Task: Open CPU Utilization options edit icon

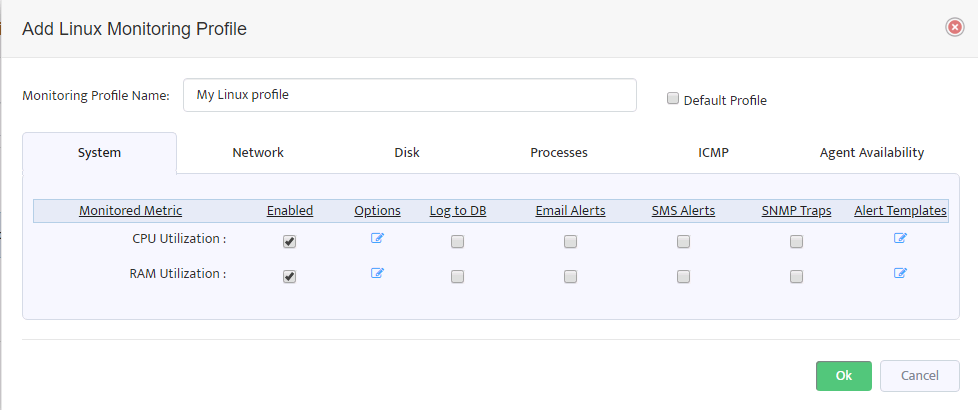Action: pos(377,238)
